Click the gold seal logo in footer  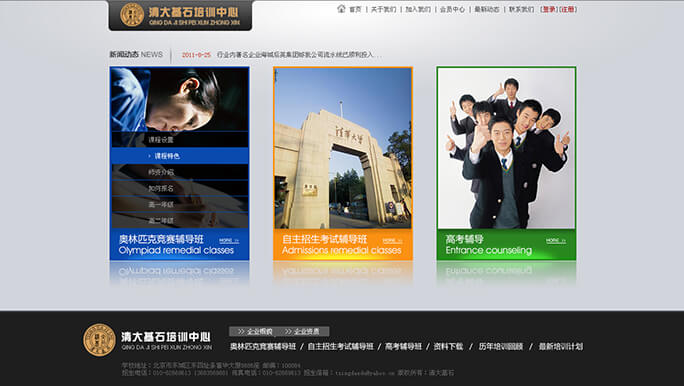(x=99, y=340)
